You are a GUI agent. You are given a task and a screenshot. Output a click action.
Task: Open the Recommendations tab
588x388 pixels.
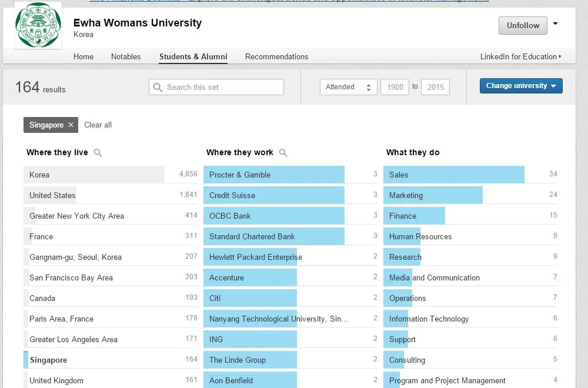(276, 56)
